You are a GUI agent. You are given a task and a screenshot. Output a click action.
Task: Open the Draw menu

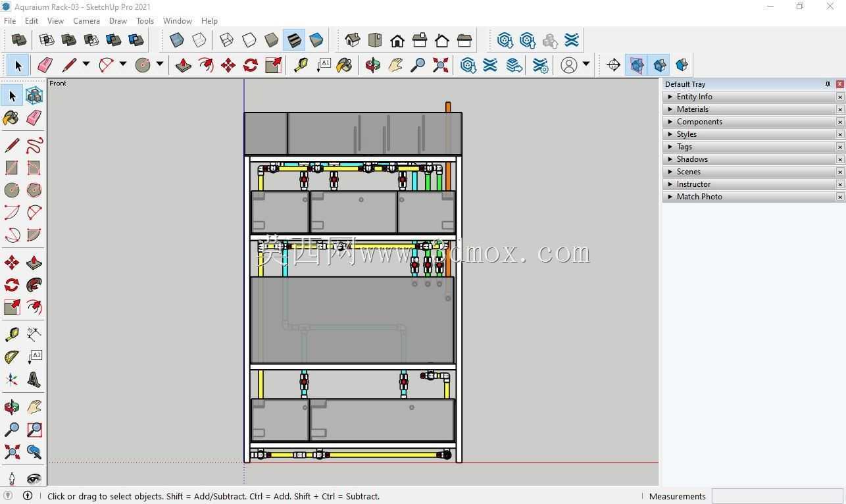pos(118,21)
